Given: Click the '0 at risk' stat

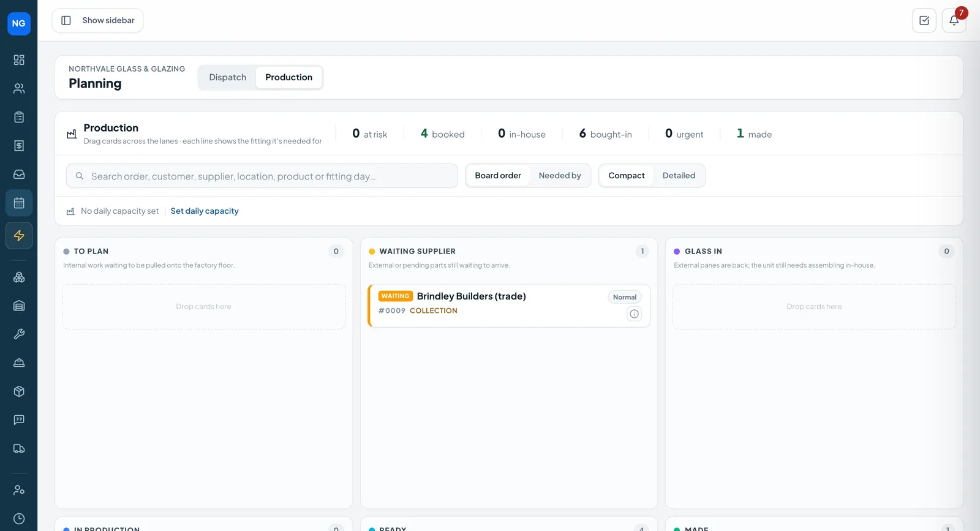Looking at the screenshot, I should (x=369, y=134).
